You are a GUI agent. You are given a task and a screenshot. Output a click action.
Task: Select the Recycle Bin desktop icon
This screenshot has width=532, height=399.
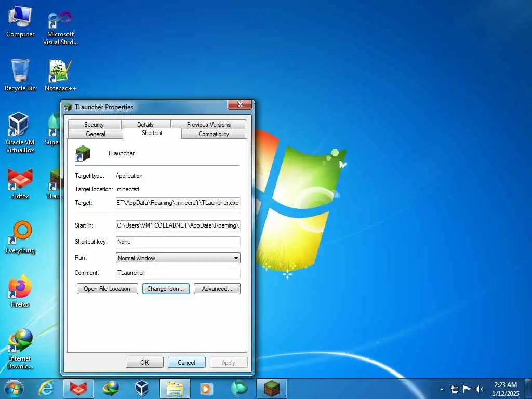pyautogui.click(x=20, y=75)
